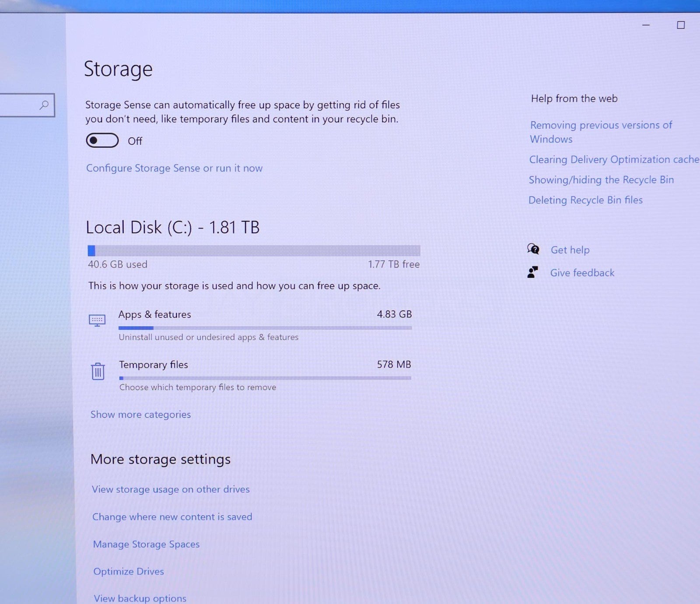Maximize the Settings window
Image resolution: width=700 pixels, height=604 pixels.
click(x=681, y=25)
